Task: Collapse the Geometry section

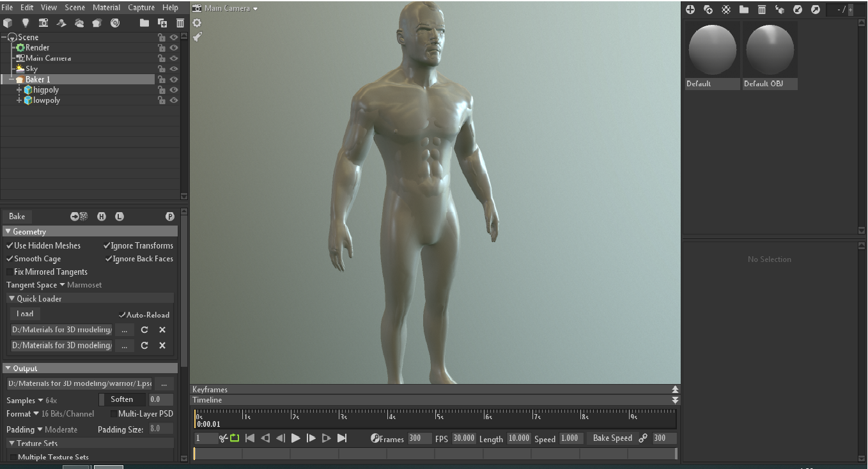Action: point(8,232)
